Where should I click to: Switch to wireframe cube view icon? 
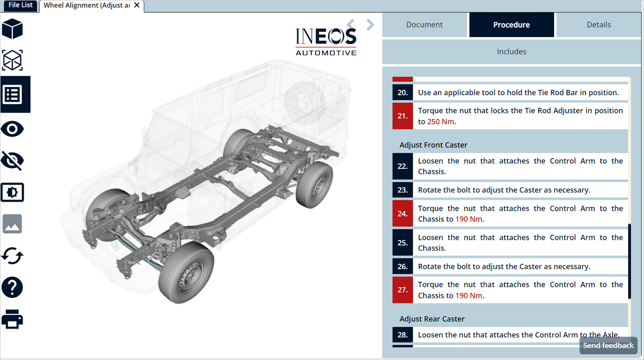pos(12,60)
